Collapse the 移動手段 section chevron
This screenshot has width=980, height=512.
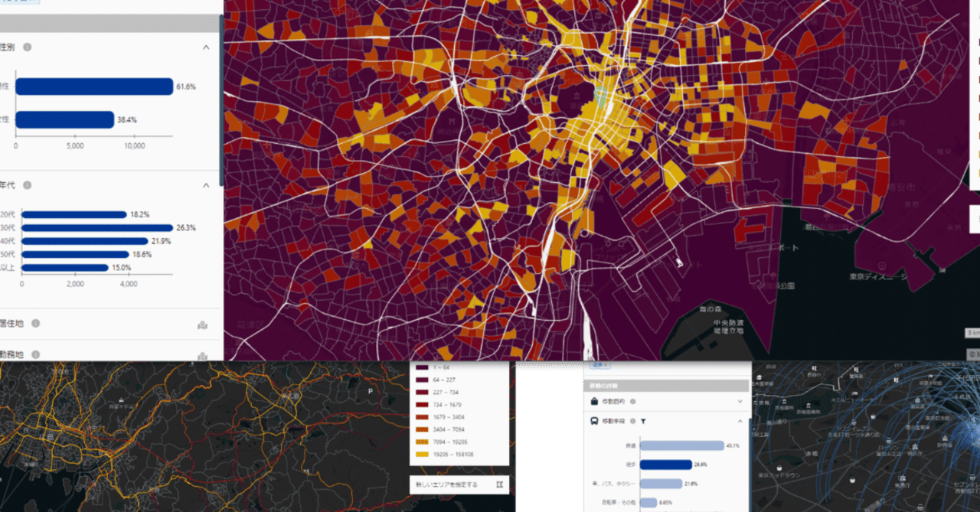[x=740, y=421]
